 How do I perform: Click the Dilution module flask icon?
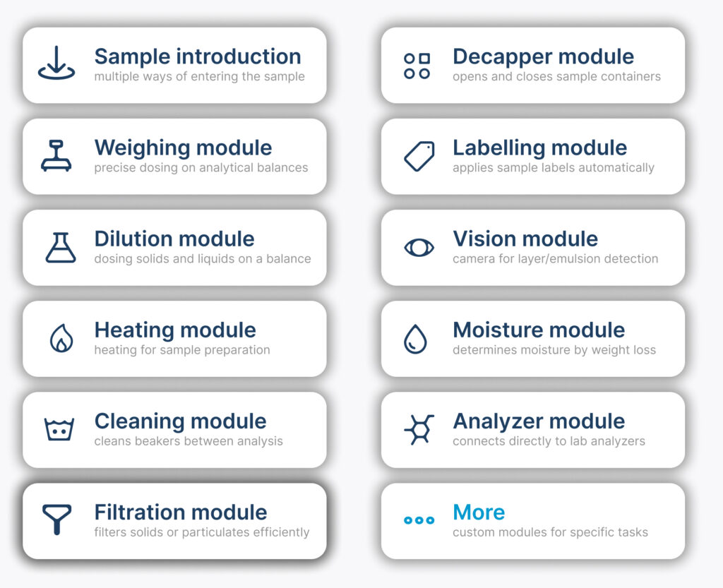(x=60, y=247)
